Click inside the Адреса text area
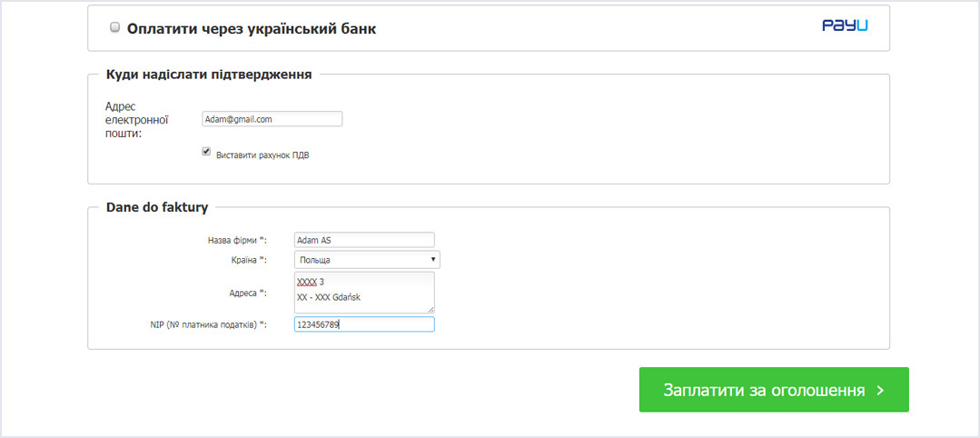 [363, 293]
